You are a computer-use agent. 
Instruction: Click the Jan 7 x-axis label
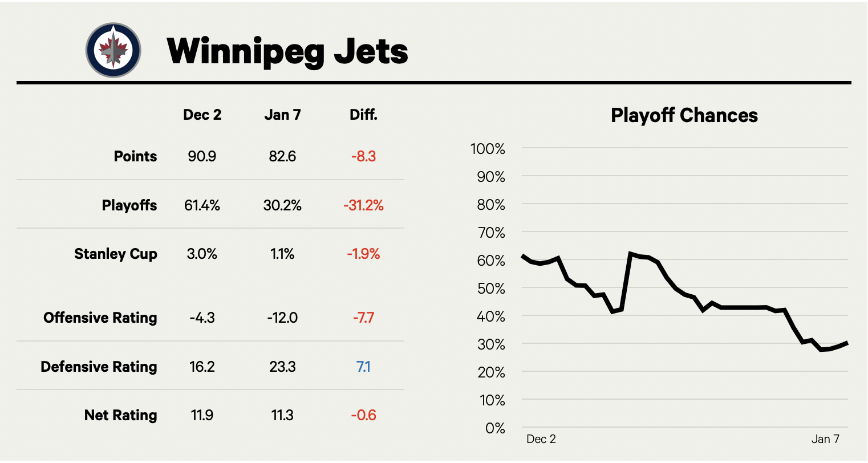coord(825,439)
